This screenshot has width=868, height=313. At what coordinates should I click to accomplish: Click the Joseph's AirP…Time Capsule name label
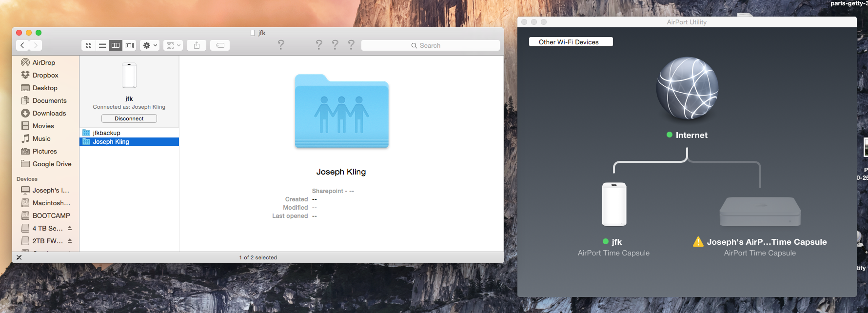[767, 242]
